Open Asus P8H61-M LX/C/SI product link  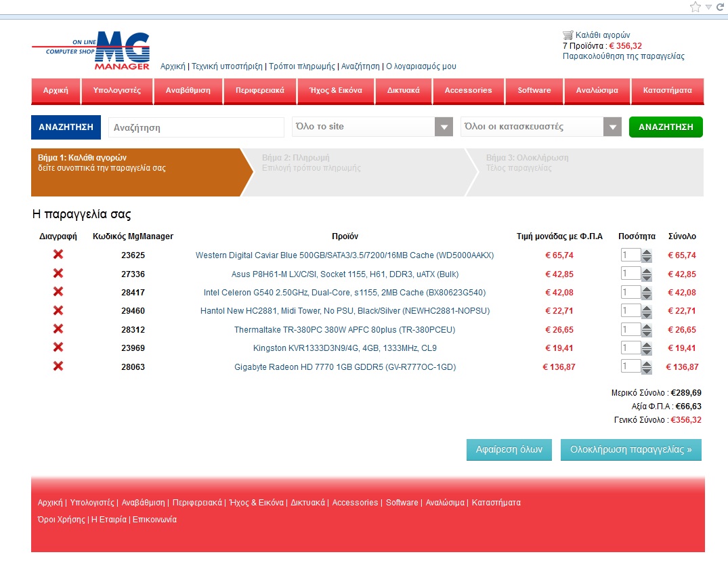345,274
